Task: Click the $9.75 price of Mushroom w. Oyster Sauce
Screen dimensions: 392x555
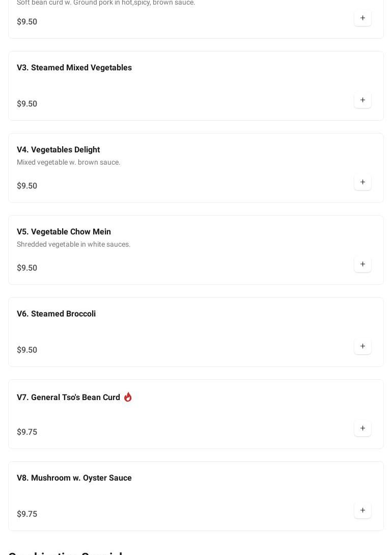Action: click(x=27, y=514)
